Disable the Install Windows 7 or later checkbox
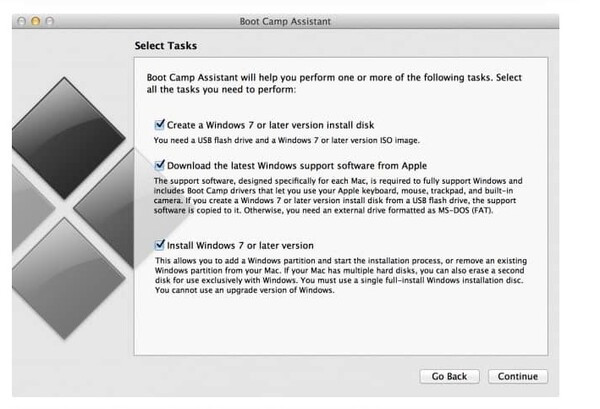Viewport: 600px width, 409px height. tap(160, 245)
